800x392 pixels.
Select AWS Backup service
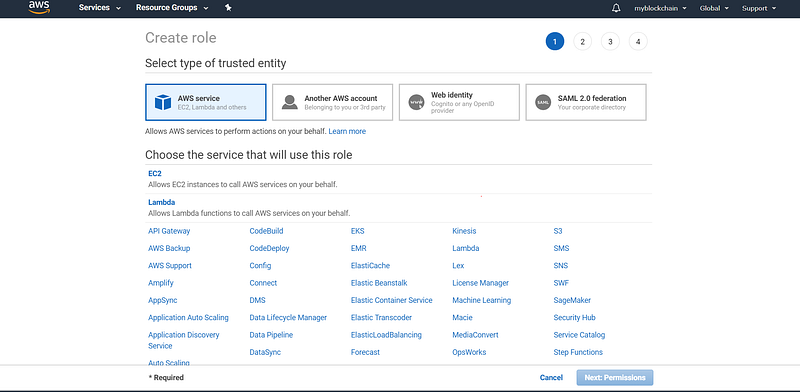coord(169,248)
